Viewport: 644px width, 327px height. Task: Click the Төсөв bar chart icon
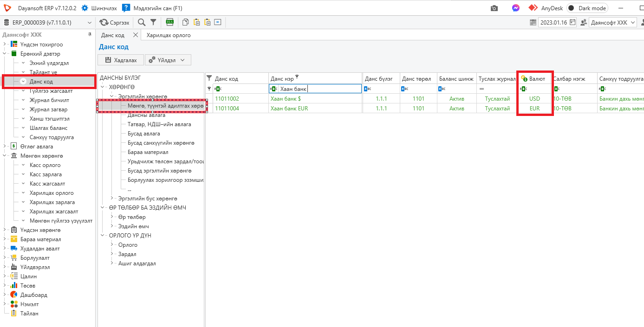[x=13, y=286]
